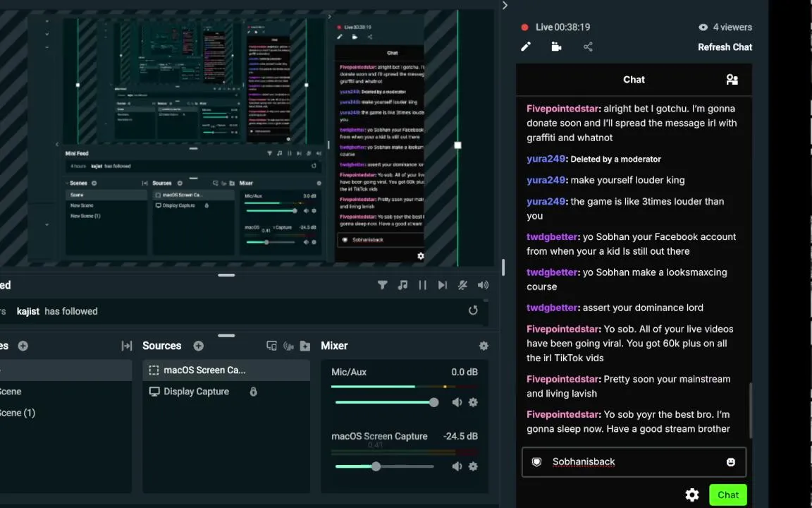Add a source folder icon
812x508 pixels.
(305, 346)
